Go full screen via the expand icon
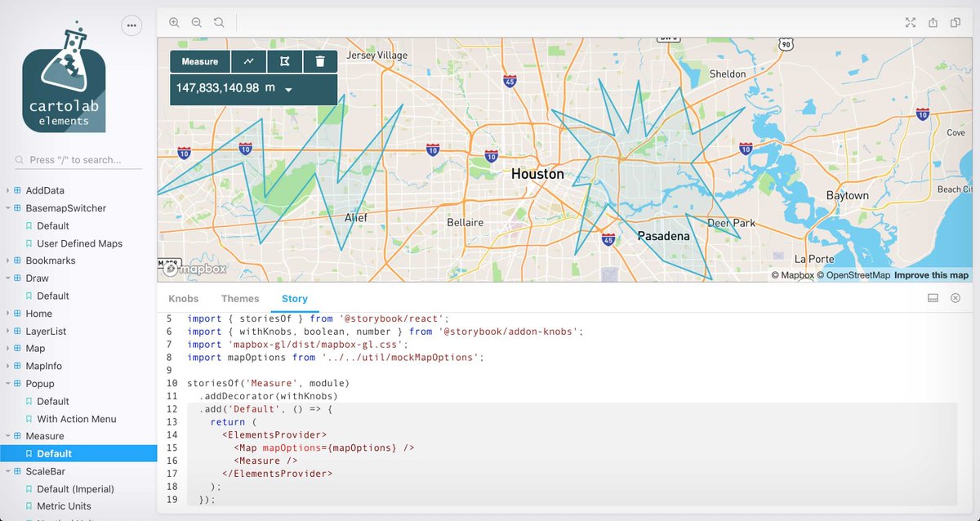The width and height of the screenshot is (980, 521). pos(911,23)
